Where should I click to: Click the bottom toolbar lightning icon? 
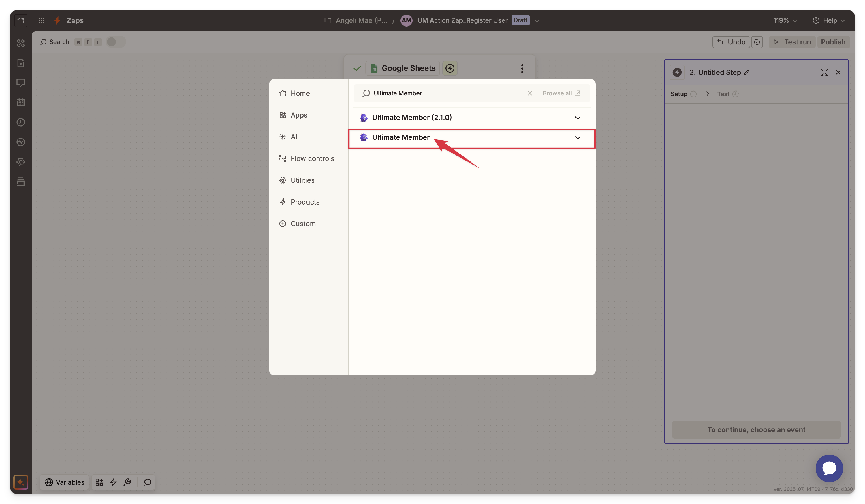point(113,482)
